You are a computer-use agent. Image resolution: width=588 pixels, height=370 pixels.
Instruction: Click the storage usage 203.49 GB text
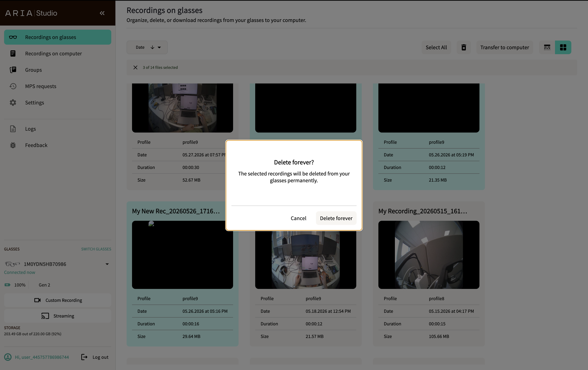pyautogui.click(x=32, y=334)
